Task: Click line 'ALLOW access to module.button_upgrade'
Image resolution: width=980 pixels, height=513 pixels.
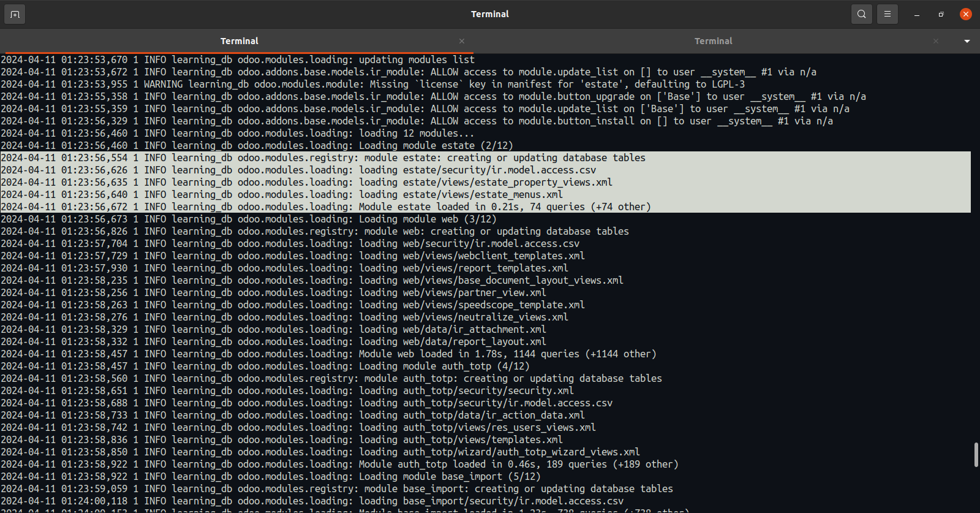Action: pyautogui.click(x=434, y=96)
